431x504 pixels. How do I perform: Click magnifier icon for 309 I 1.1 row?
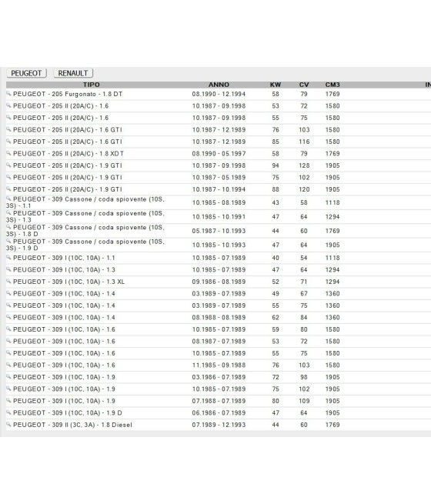[8, 257]
